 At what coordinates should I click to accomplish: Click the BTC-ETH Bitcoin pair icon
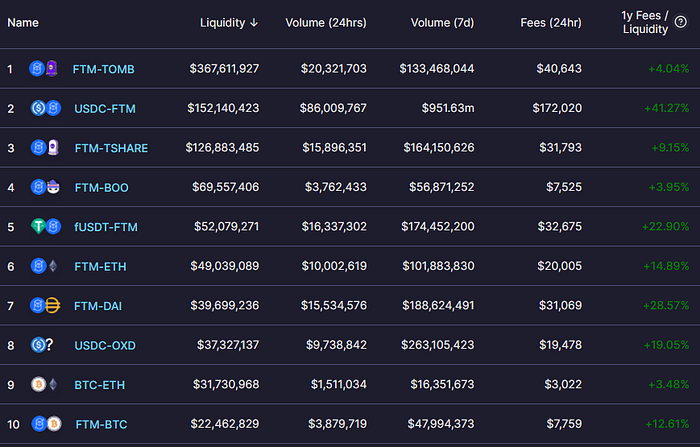point(45,384)
